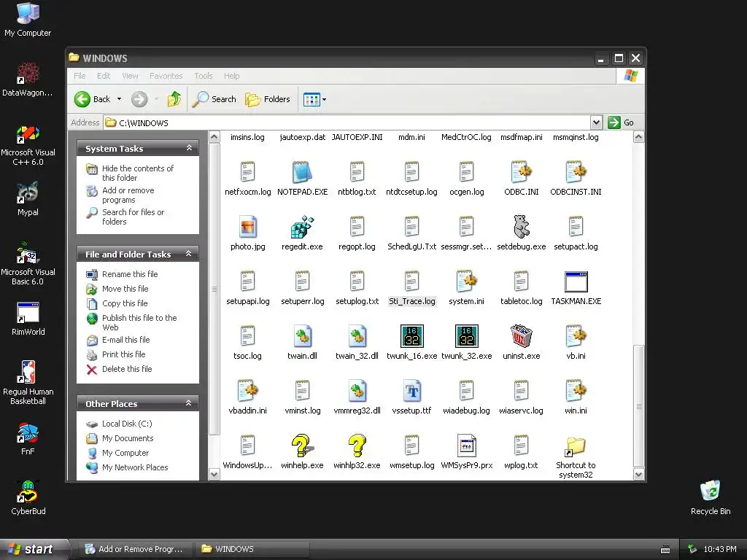This screenshot has width=747, height=560.
Task: Select twain_32.dll file icon
Action: click(x=357, y=336)
